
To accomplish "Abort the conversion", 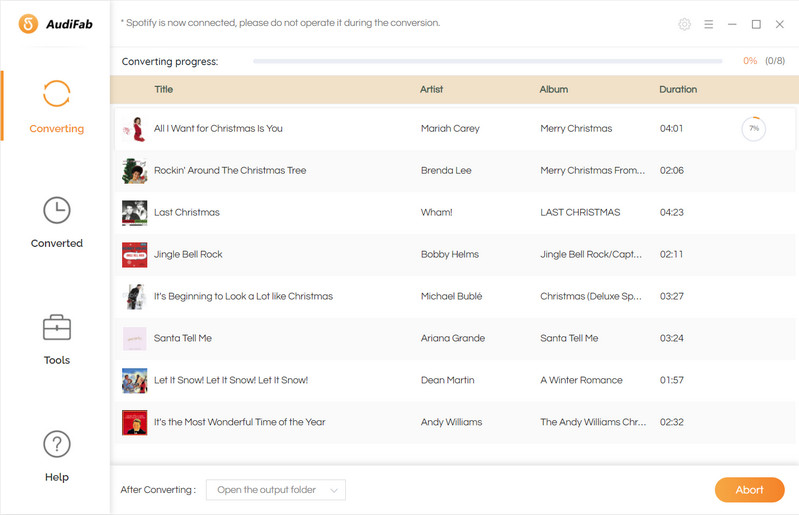I will pyautogui.click(x=750, y=490).
